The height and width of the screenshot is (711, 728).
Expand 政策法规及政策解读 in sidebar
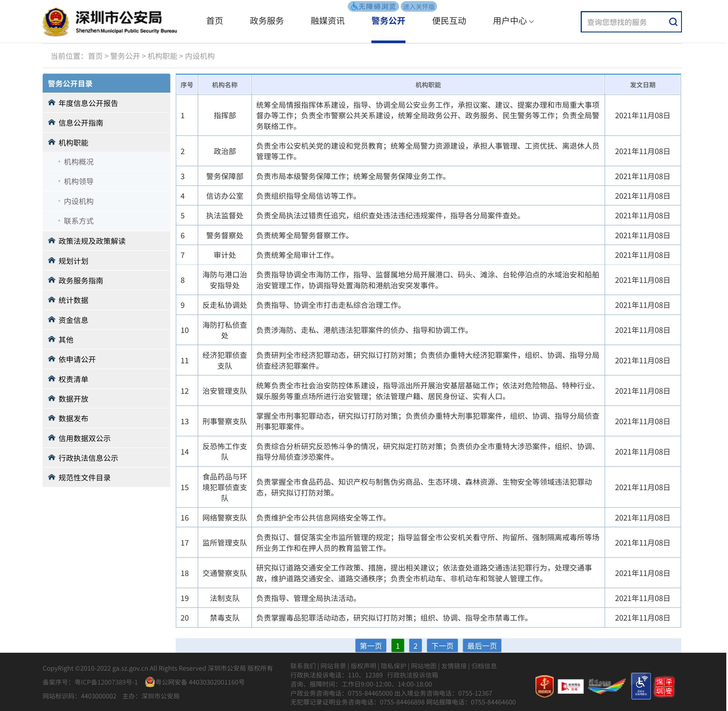92,241
